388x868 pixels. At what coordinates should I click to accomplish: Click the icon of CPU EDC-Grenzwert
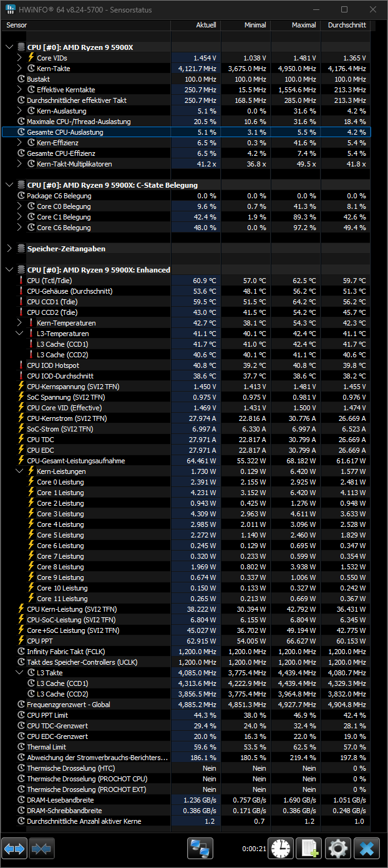21,736
